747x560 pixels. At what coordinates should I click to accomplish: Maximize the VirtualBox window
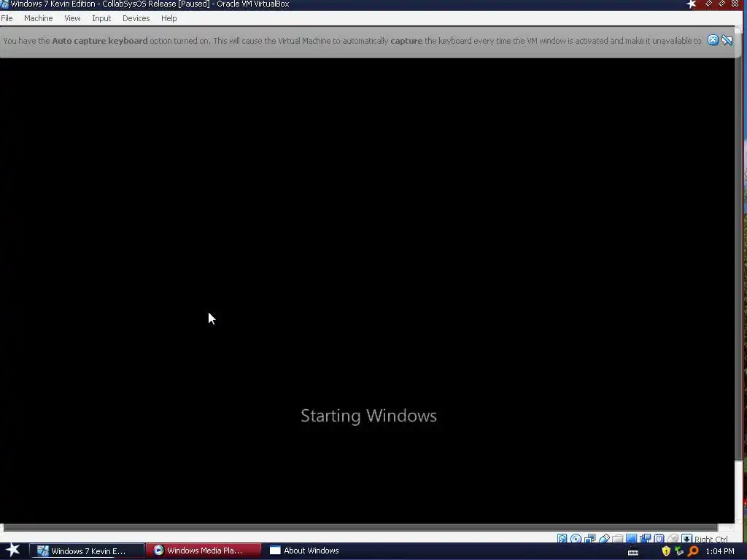(721, 4)
